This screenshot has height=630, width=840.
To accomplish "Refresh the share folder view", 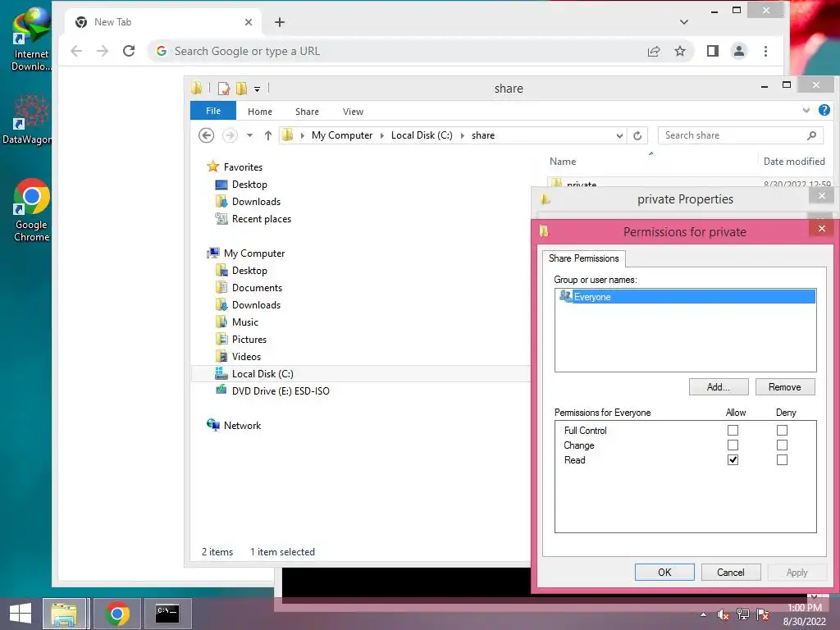I will click(x=637, y=135).
